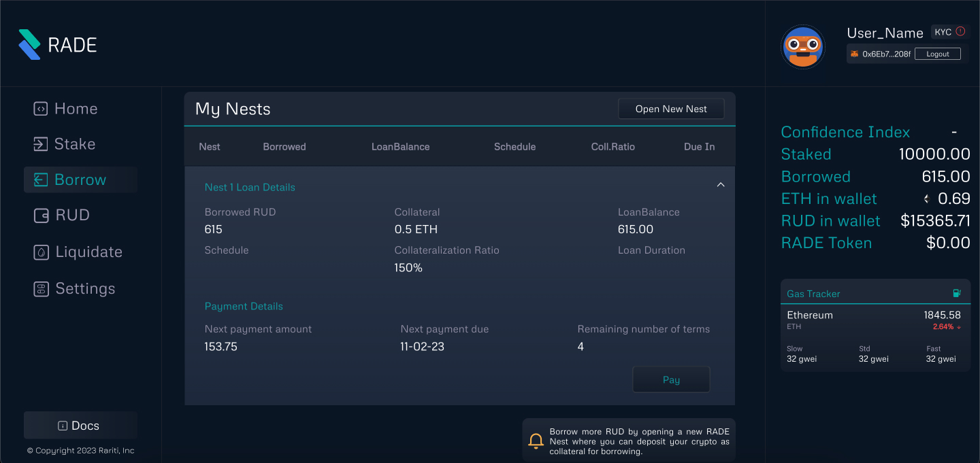Screen dimensions: 980x463
Task: Click the RADE logo icon
Action: (x=30, y=44)
